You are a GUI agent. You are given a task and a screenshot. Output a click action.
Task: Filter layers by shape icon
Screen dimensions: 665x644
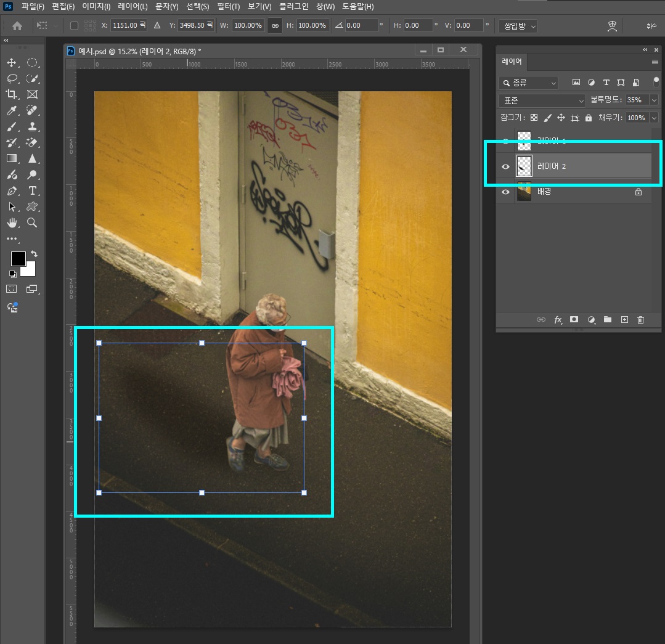click(x=621, y=82)
